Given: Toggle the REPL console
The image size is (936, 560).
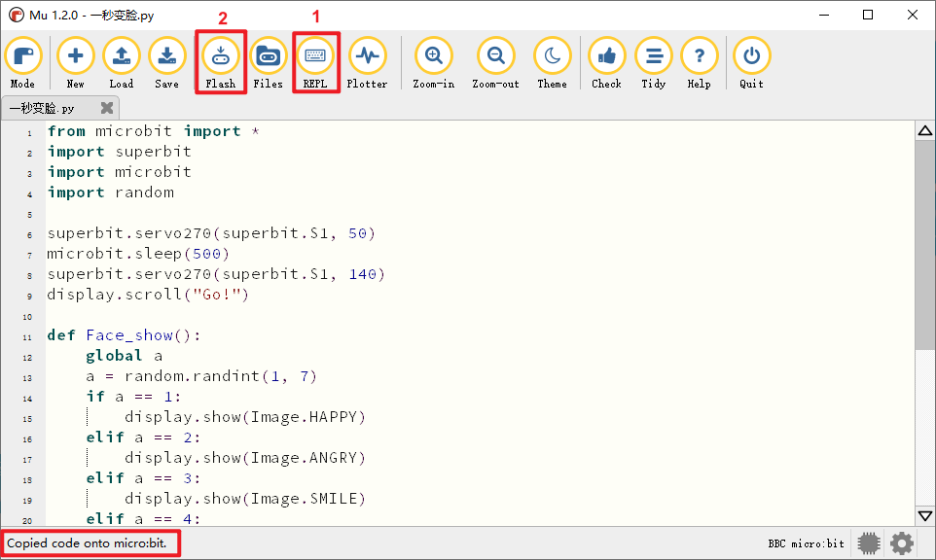Looking at the screenshot, I should click(x=315, y=62).
